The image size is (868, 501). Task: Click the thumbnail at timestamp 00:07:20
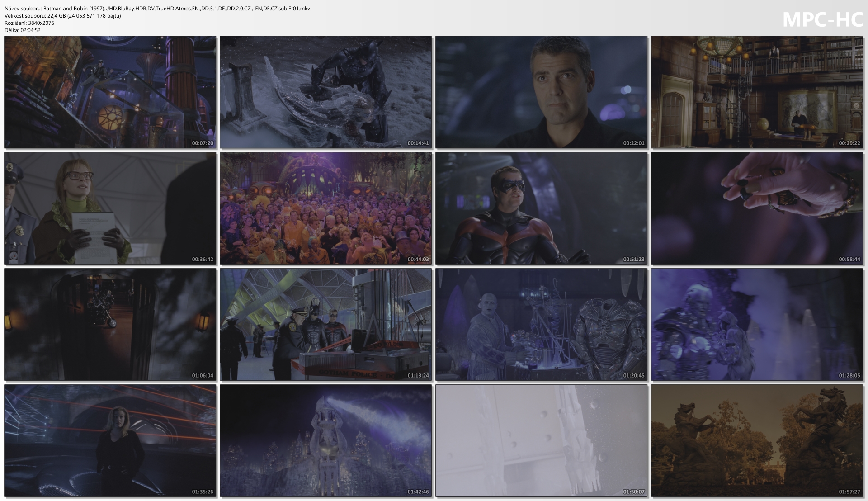click(x=110, y=92)
